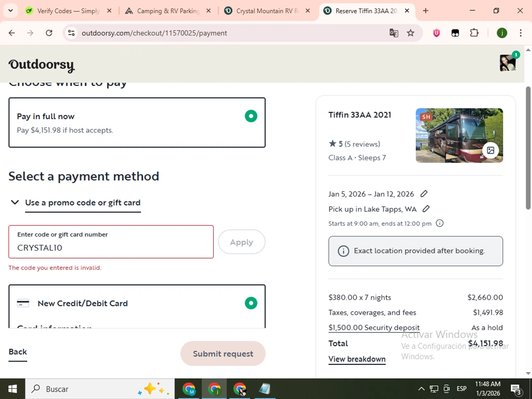532x399 pixels.
Task: Collapse the promo code section chevron
Action: (x=15, y=203)
